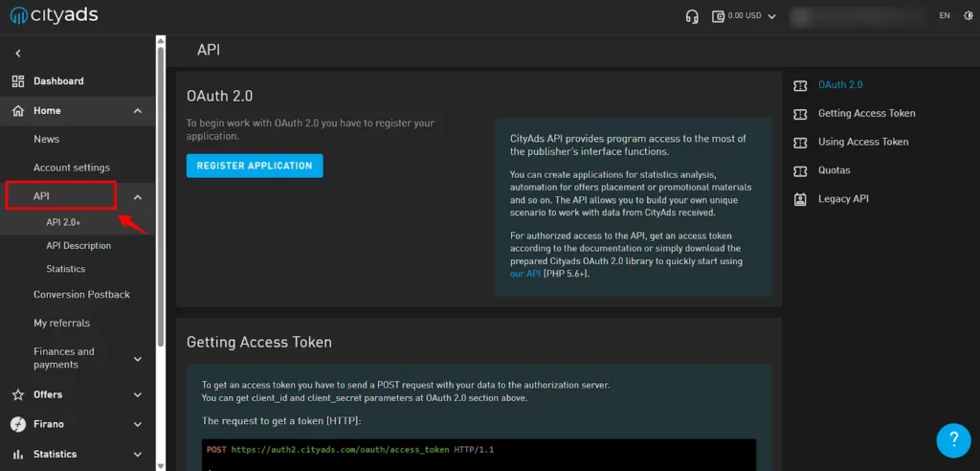Click the OAuth 2.0 ticket icon
Image resolution: width=980 pixels, height=471 pixels.
coord(800,86)
